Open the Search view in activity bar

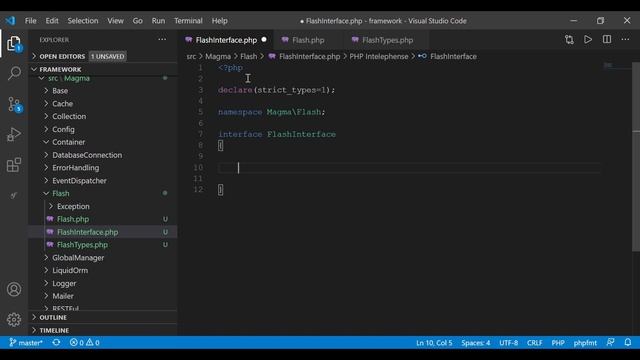tap(14, 73)
